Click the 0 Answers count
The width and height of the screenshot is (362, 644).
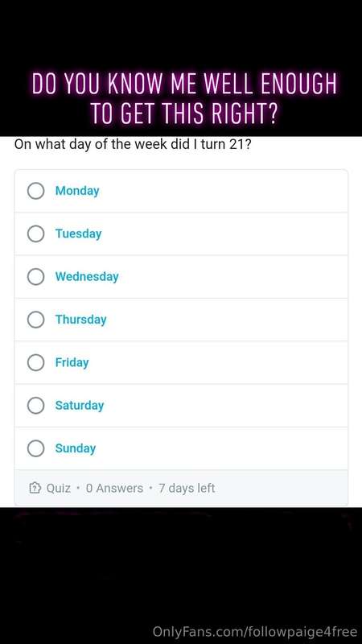(x=114, y=489)
